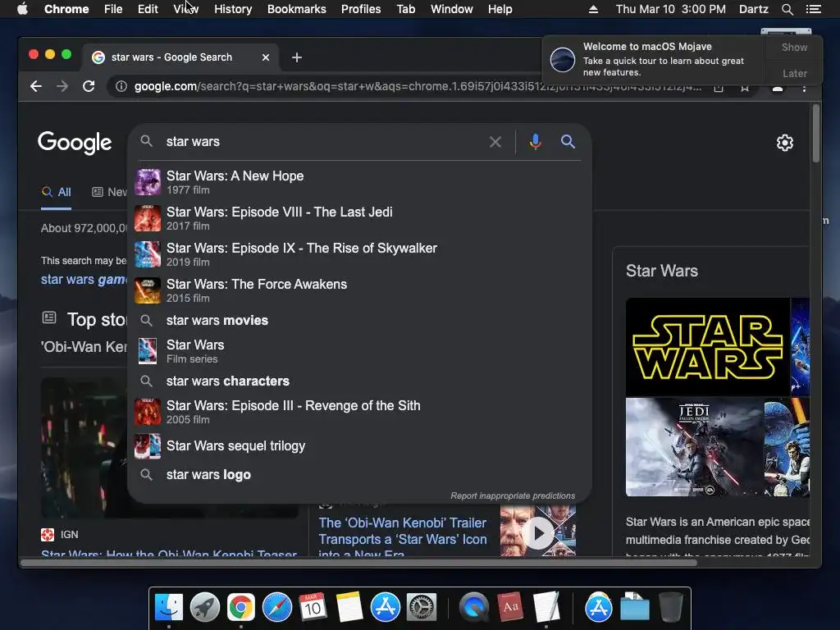Click the eject icon in menu bar
The height and width of the screenshot is (630, 840).
593,9
